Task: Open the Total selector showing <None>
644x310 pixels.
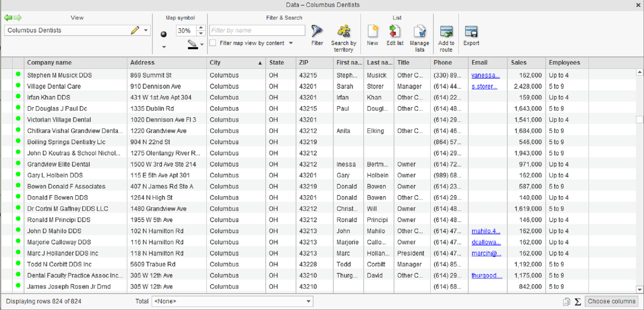Action: pos(308,301)
